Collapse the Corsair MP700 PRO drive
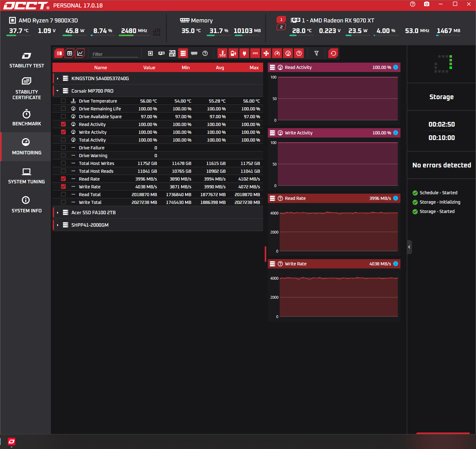 [x=58, y=91]
